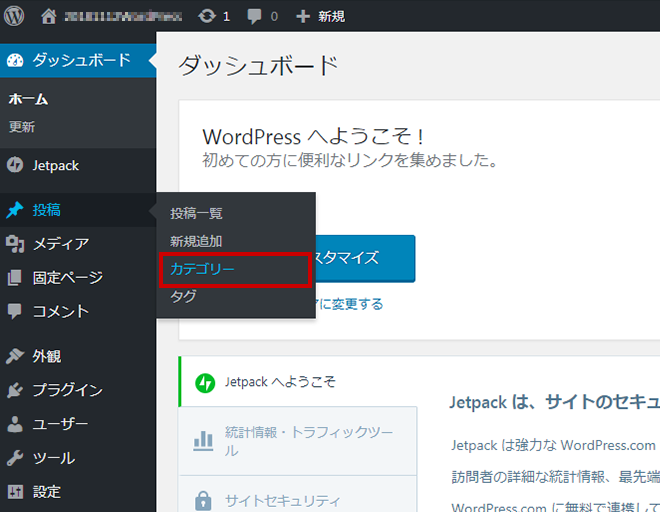
Task: Select タグ from the 投稿 submenu
Action: tap(183, 297)
